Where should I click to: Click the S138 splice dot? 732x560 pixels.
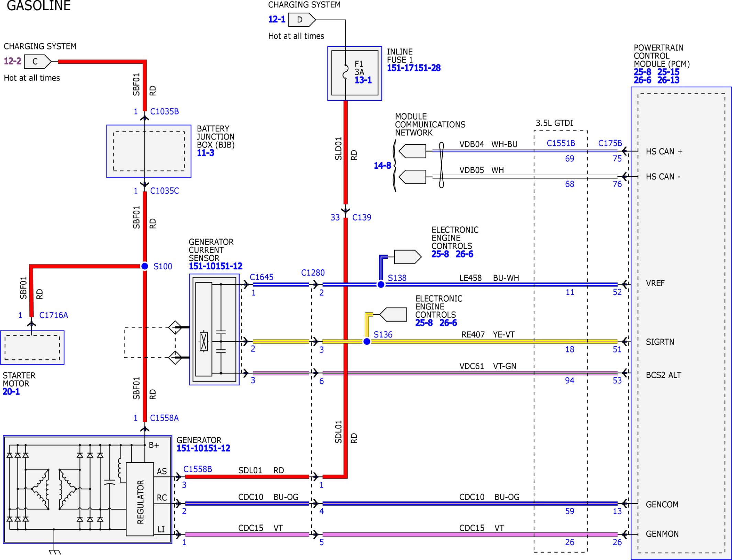[381, 284]
